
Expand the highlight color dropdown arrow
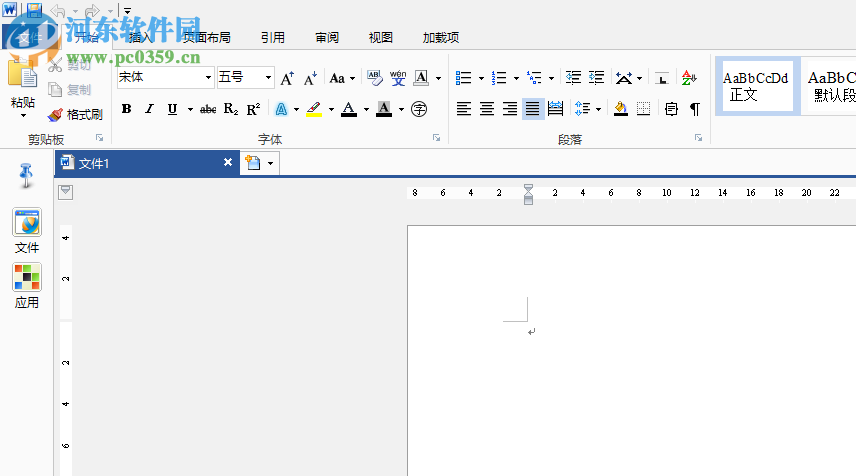tap(331, 110)
